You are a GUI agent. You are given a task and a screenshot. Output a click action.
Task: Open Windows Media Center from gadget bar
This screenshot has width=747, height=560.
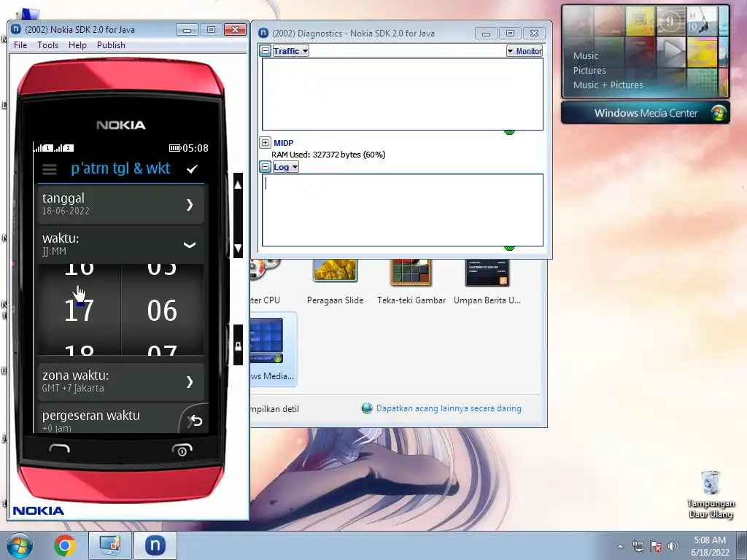point(646,113)
